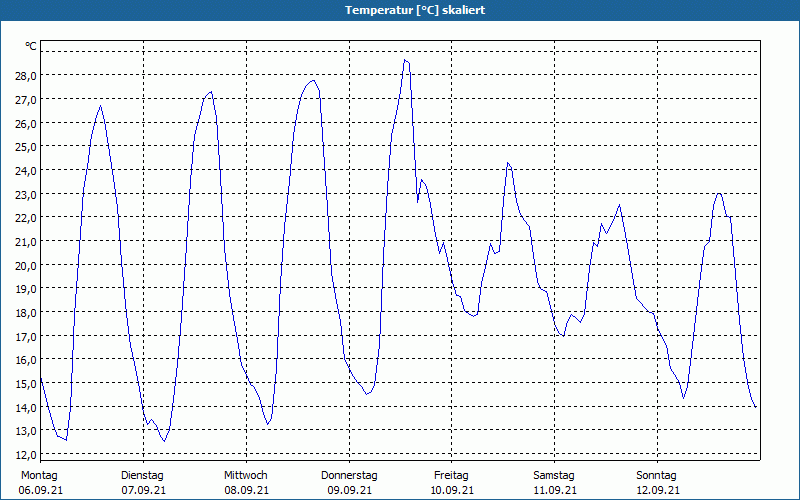Click the 25,0 y-axis tick label
Image resolution: width=800 pixels, height=500 pixels.
tap(25, 146)
